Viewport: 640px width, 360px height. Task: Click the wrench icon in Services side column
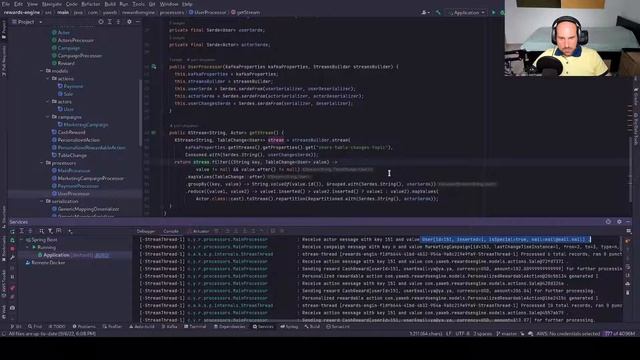(x=12, y=258)
